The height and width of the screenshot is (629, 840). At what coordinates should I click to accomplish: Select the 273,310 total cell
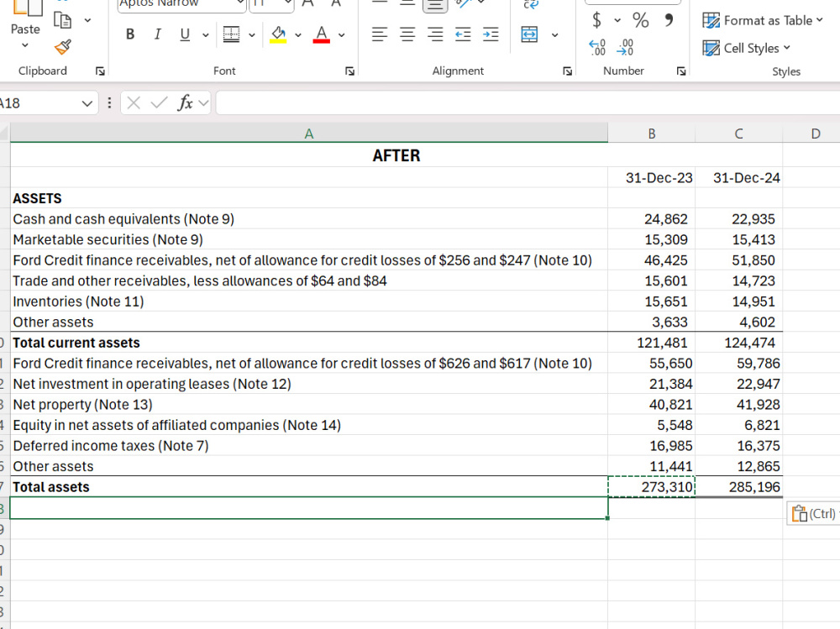pos(652,487)
